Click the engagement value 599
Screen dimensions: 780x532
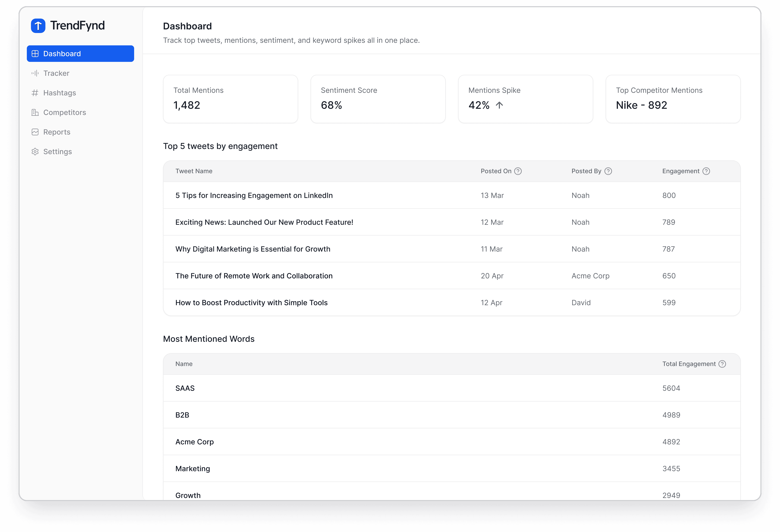[669, 303]
